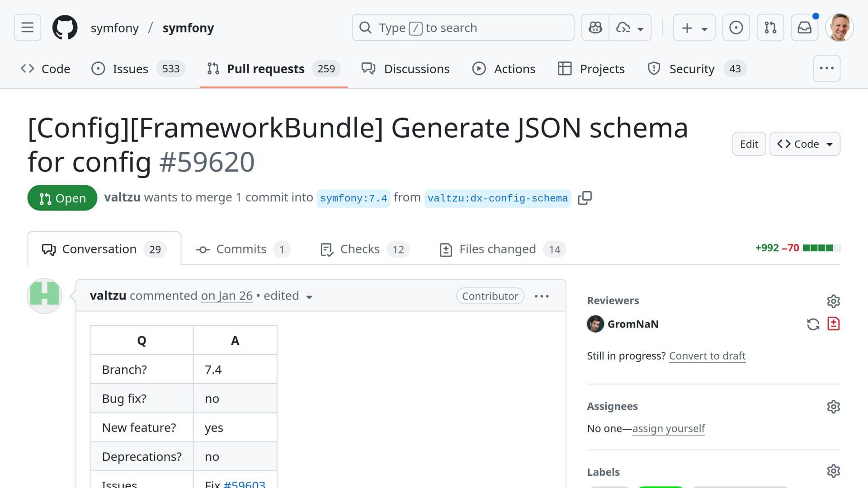Expand additional repository navigation items
The height and width of the screenshot is (488, 868).
pos(826,68)
